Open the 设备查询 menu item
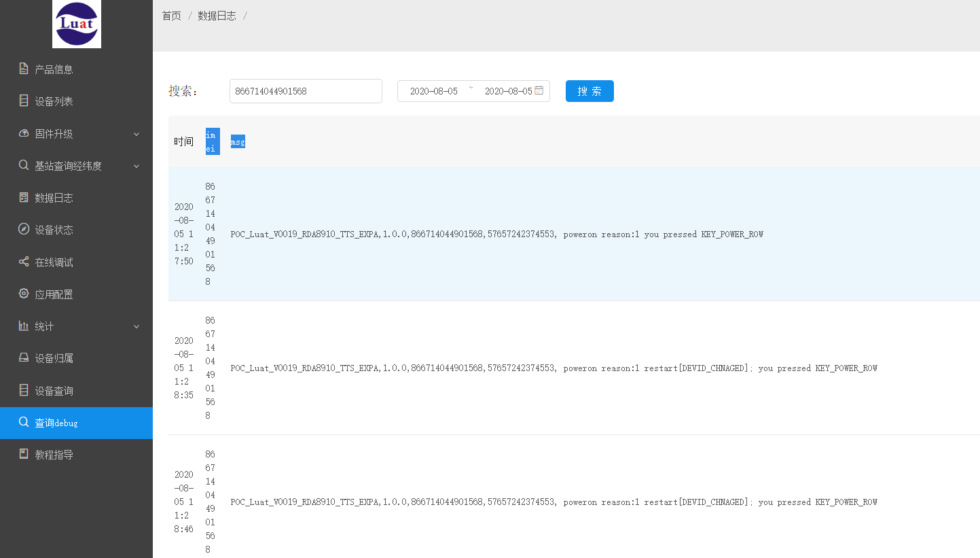The width and height of the screenshot is (980, 558). 76,391
